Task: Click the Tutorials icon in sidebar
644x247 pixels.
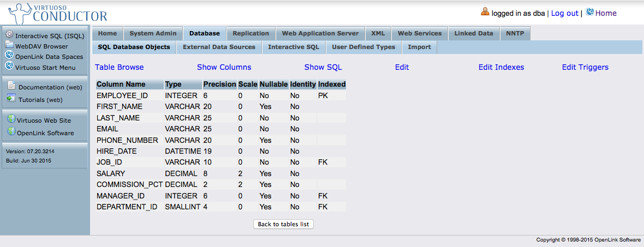Action: click(x=11, y=99)
